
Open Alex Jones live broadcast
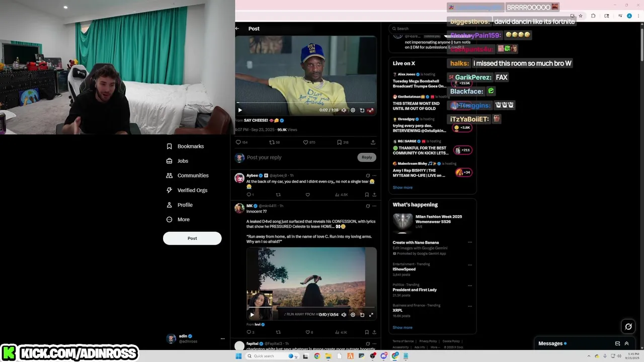click(x=433, y=80)
